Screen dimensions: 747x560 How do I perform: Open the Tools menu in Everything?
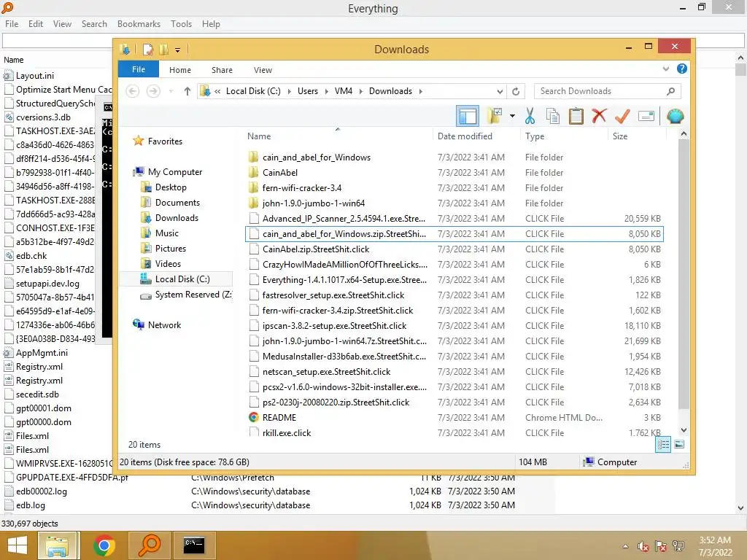tap(181, 24)
